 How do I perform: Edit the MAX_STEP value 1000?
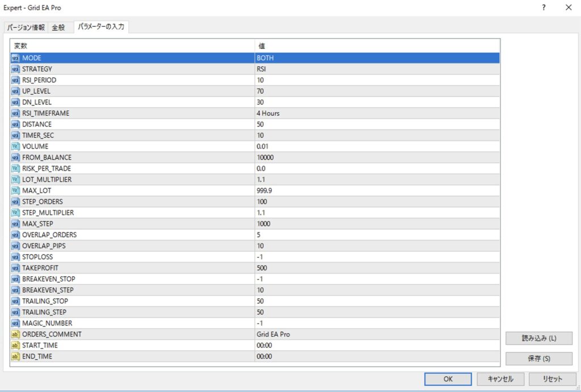point(377,224)
